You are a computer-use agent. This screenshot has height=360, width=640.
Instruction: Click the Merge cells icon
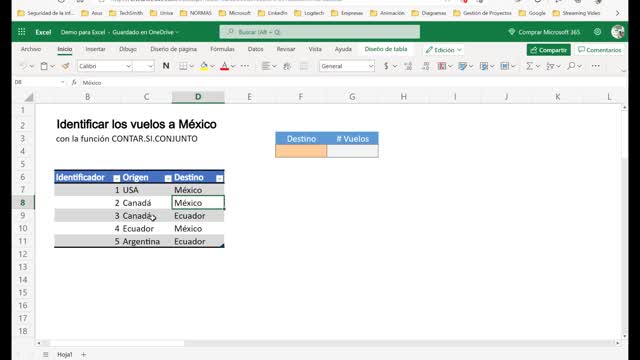[x=304, y=66]
